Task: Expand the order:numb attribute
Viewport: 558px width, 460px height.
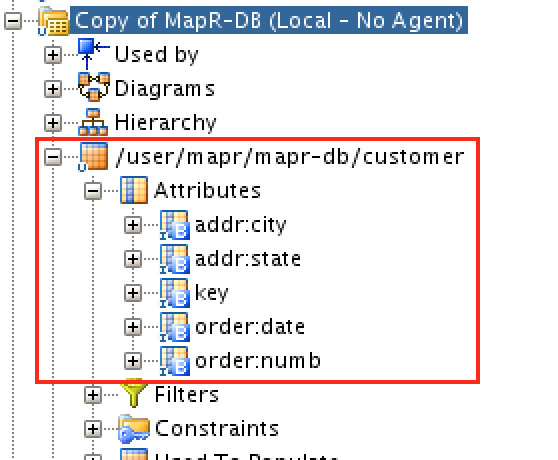Action: pyautogui.click(x=133, y=361)
